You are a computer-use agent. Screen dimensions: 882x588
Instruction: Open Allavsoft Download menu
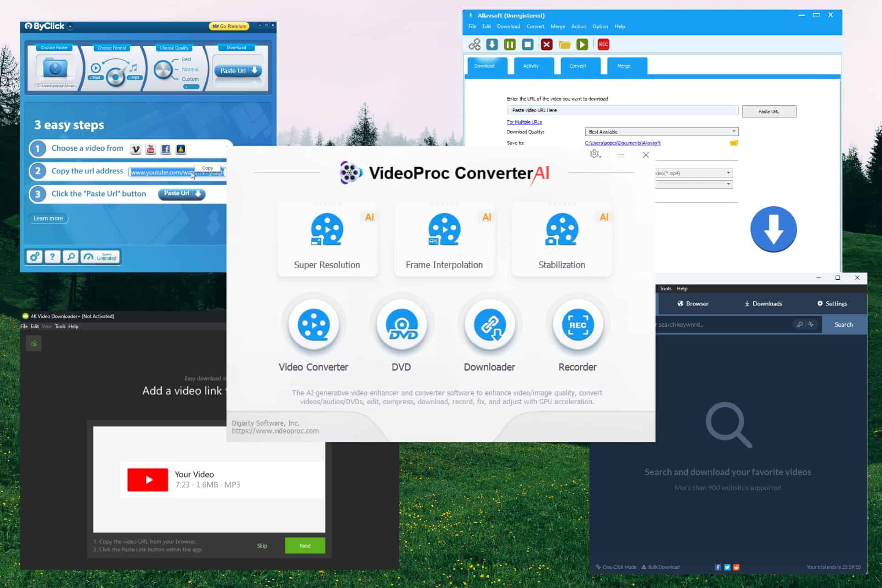point(509,27)
